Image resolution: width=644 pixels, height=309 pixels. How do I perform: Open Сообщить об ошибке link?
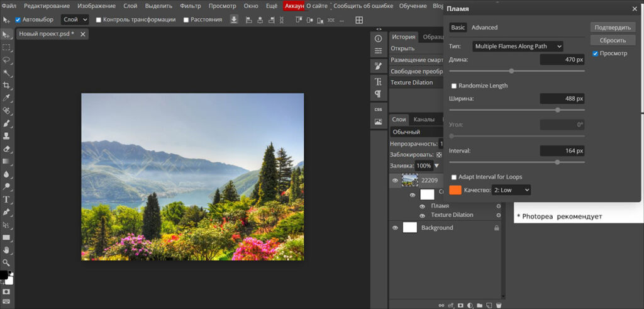pyautogui.click(x=363, y=6)
